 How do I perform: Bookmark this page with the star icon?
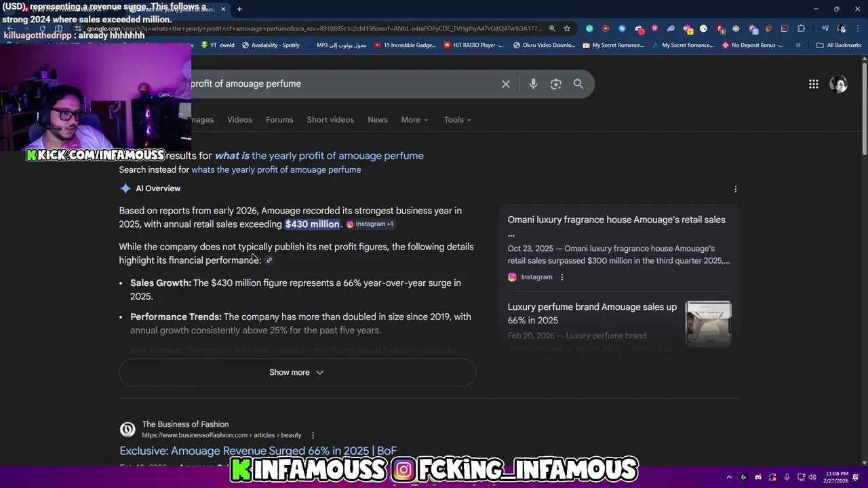pos(567,28)
